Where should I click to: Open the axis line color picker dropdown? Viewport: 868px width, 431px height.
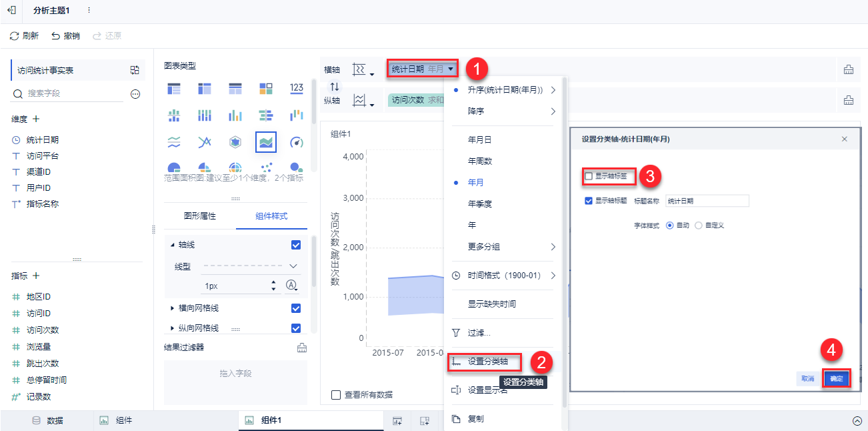tap(292, 286)
